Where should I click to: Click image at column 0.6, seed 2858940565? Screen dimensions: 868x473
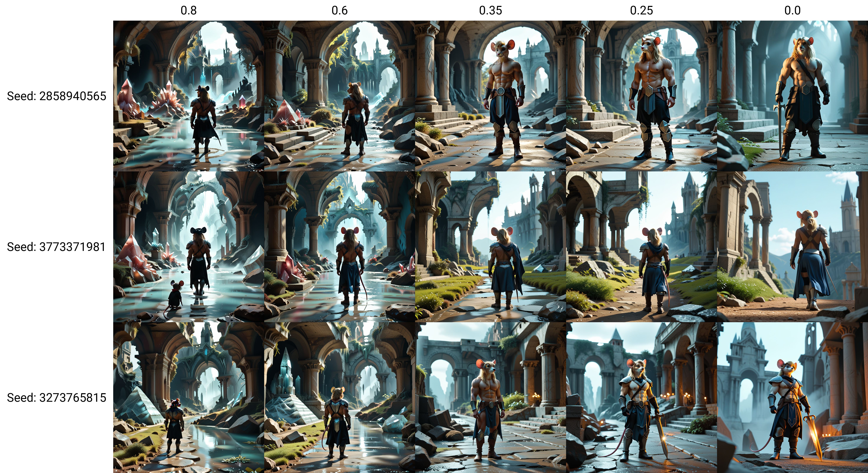(x=340, y=96)
